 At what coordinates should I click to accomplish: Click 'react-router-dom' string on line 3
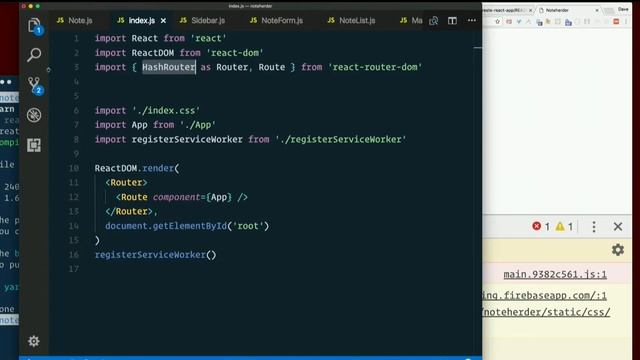375,67
